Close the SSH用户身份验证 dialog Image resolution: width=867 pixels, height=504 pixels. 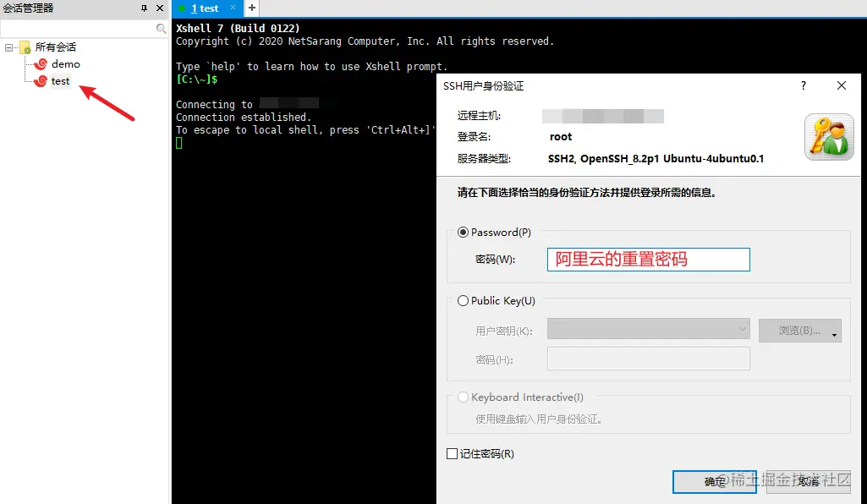pyautogui.click(x=842, y=85)
